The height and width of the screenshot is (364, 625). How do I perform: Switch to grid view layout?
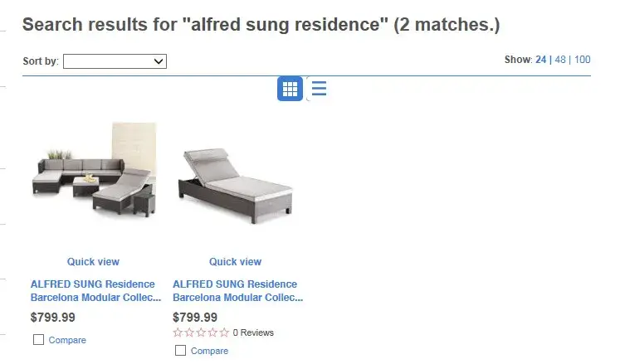(290, 89)
